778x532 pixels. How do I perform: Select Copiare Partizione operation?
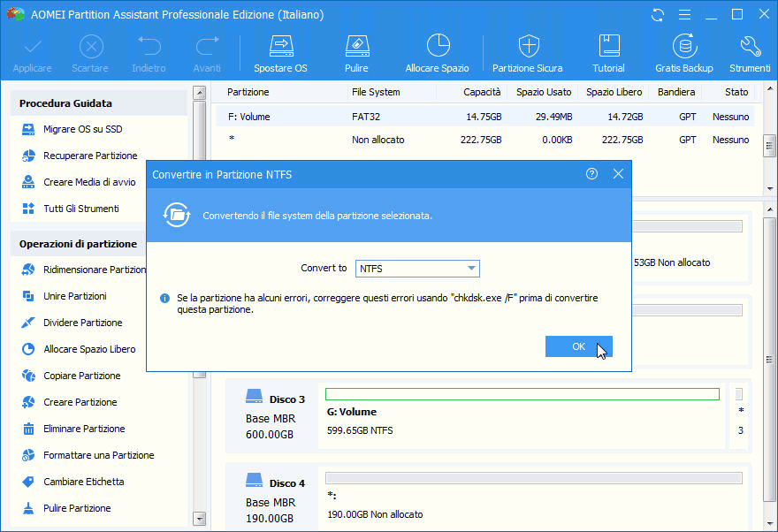pos(72,376)
